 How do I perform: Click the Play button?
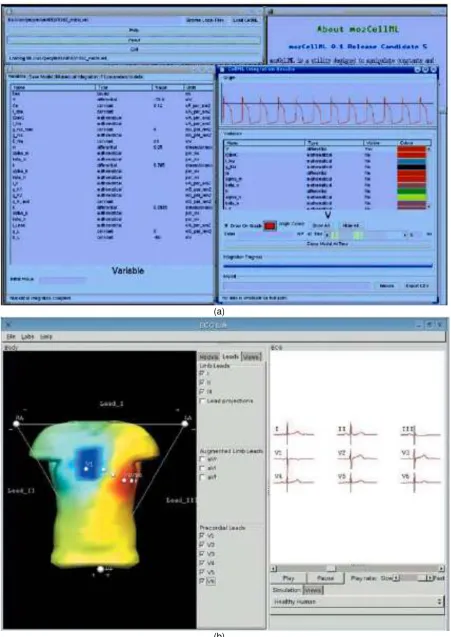[x=288, y=578]
